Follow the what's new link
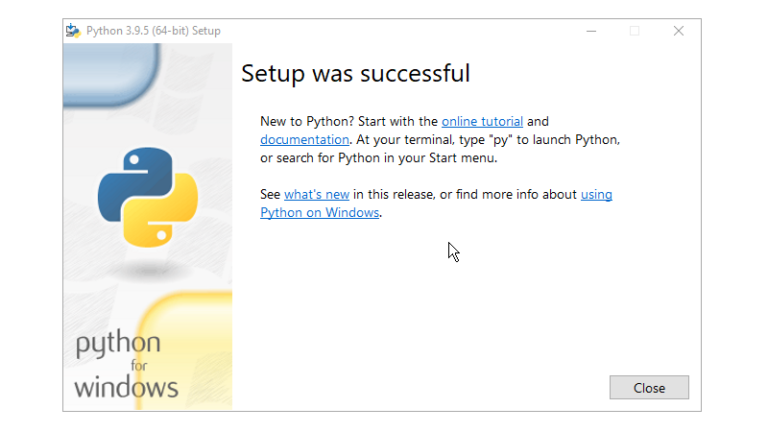 pyautogui.click(x=318, y=195)
